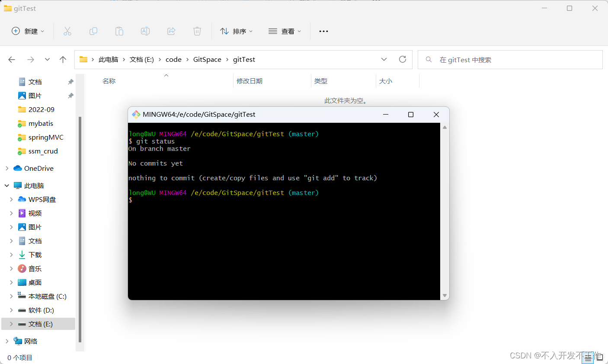Click the Git Bash logo icon in terminal title
Image resolution: width=608 pixels, height=364 pixels.
coord(136,114)
